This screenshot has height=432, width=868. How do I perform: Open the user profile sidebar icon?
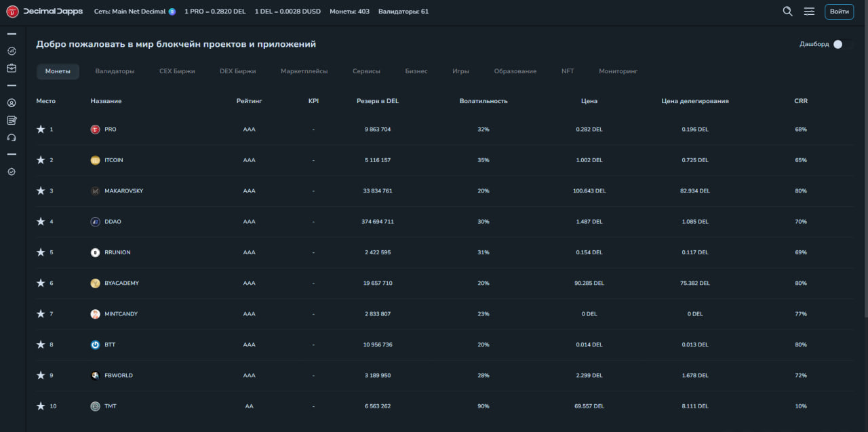pos(12,103)
